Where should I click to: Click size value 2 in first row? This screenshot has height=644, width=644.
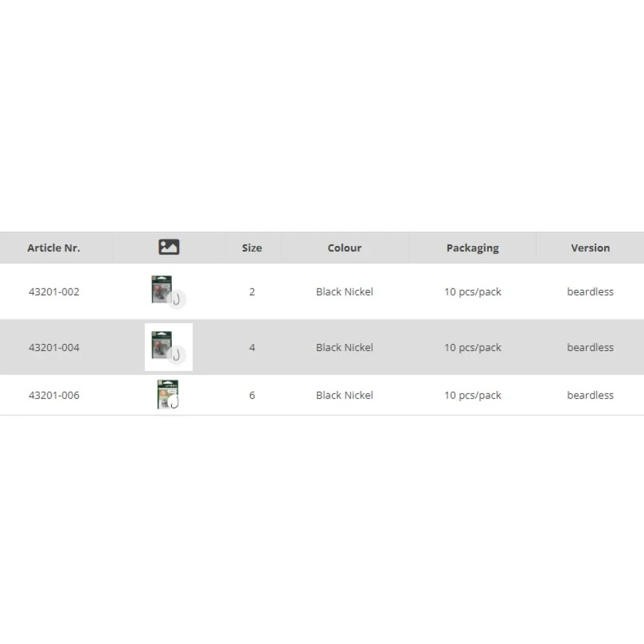tap(252, 292)
